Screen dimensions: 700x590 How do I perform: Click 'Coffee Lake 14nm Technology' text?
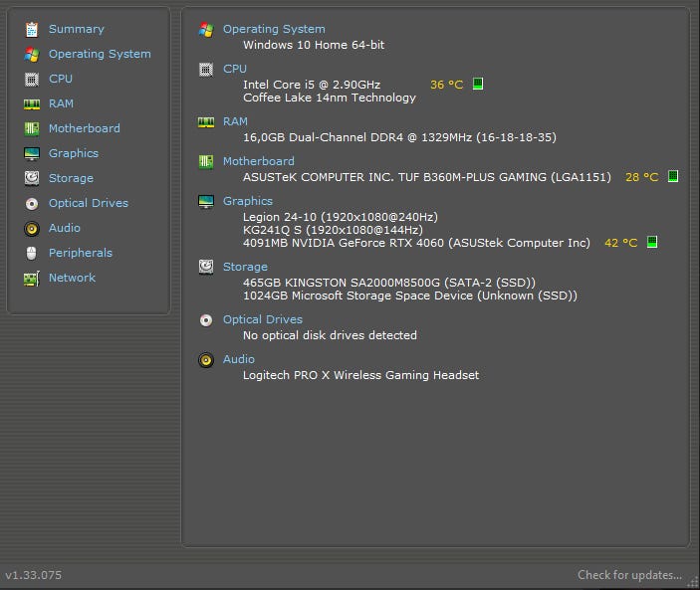pyautogui.click(x=330, y=98)
